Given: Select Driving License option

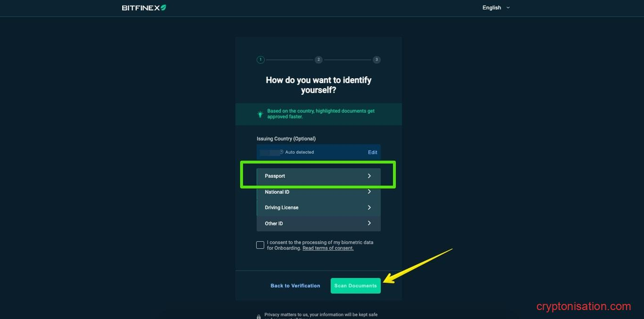Looking at the screenshot, I should pyautogui.click(x=318, y=208).
